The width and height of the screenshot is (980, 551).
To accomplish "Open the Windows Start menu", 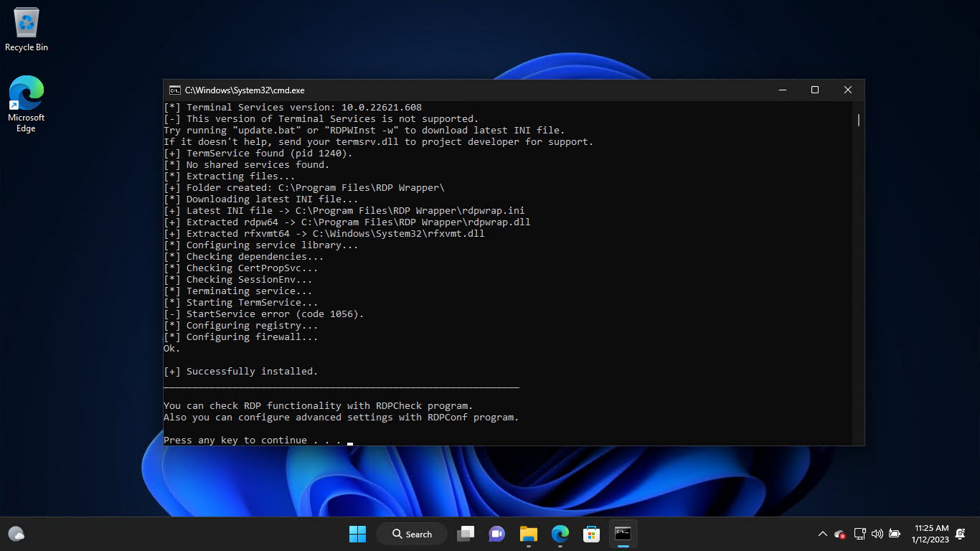I will pos(357,534).
